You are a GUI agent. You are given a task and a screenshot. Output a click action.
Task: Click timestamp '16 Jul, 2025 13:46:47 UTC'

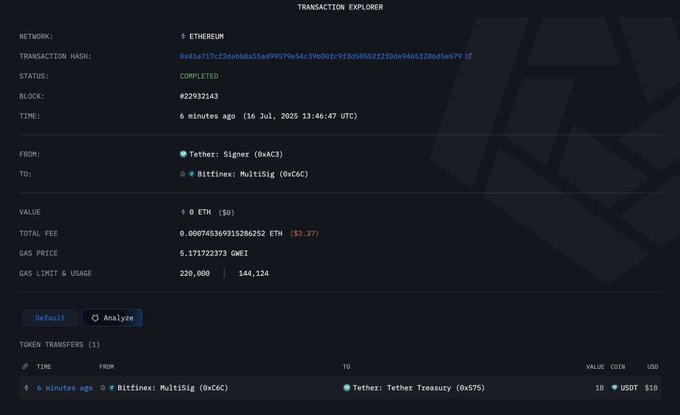300,116
